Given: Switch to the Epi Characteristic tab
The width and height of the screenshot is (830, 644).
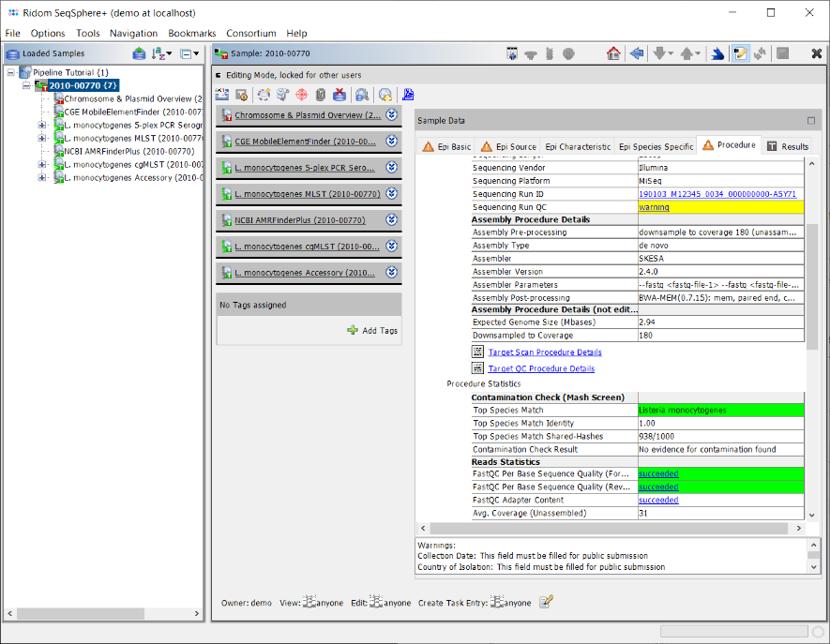Looking at the screenshot, I should click(x=578, y=146).
